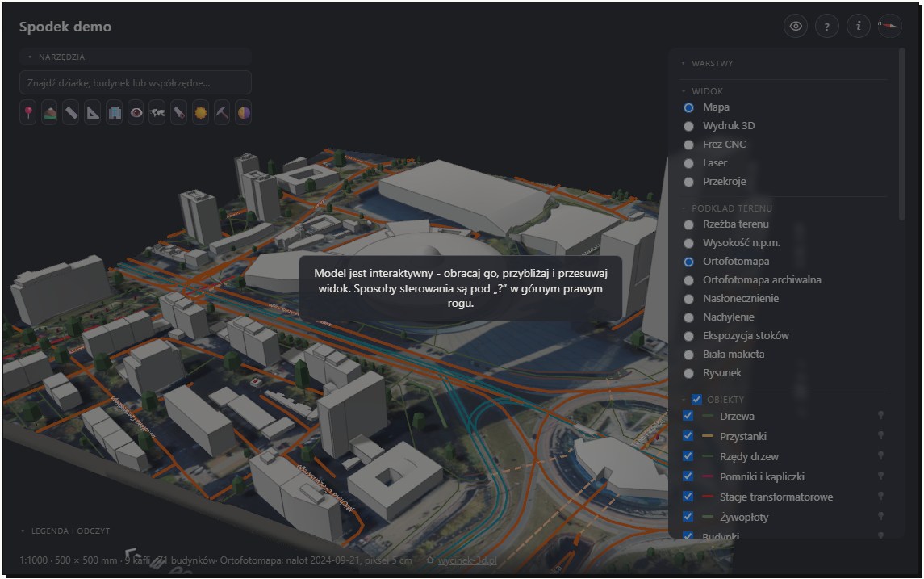Open the info button
This screenshot has width=924, height=579.
859,26
